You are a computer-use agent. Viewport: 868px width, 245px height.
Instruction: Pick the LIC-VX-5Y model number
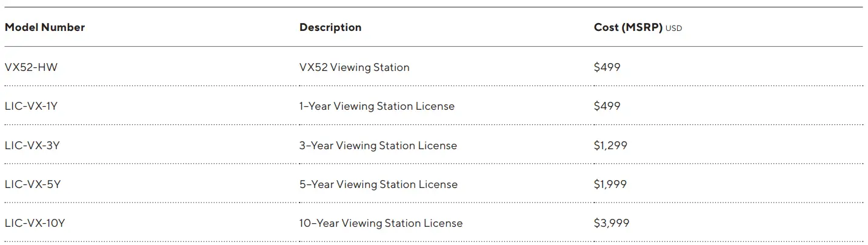32,184
